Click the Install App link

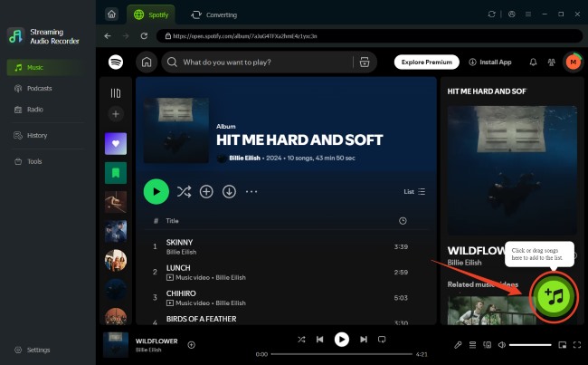(490, 62)
